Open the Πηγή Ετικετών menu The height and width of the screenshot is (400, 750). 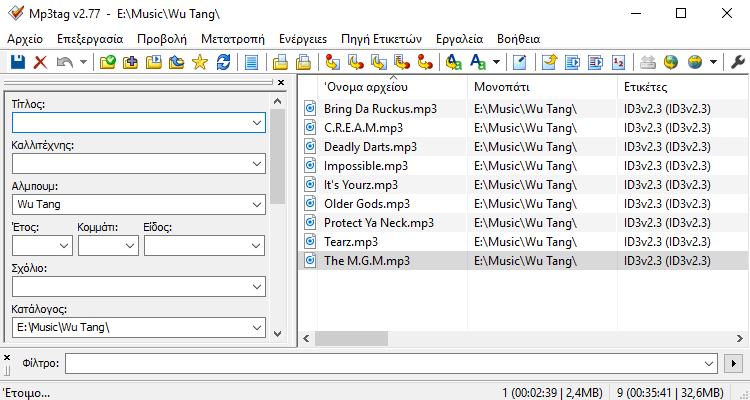(381, 39)
